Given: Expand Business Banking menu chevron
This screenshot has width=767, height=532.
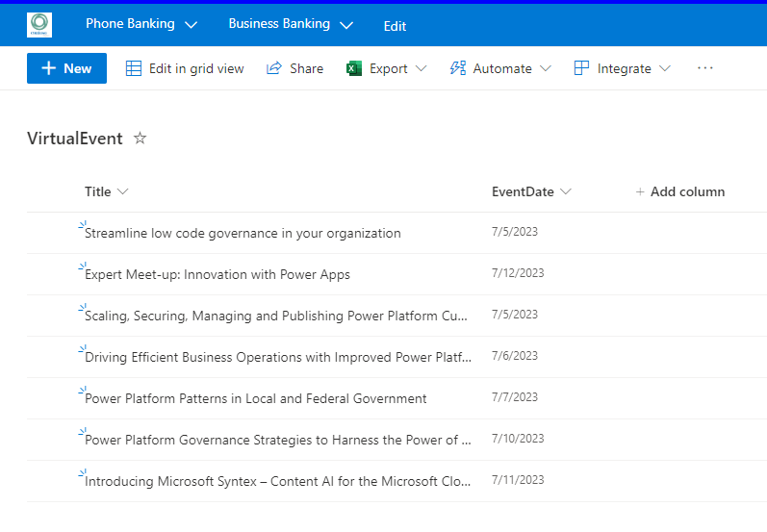Looking at the screenshot, I should point(345,25).
